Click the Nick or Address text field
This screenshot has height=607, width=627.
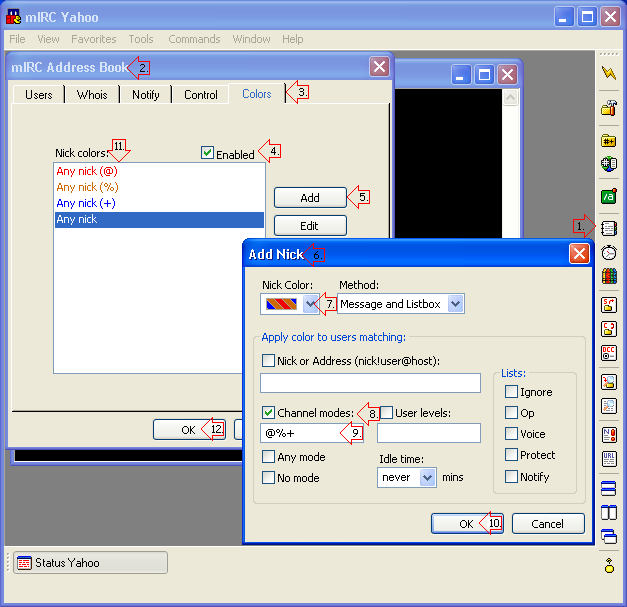(x=370, y=383)
